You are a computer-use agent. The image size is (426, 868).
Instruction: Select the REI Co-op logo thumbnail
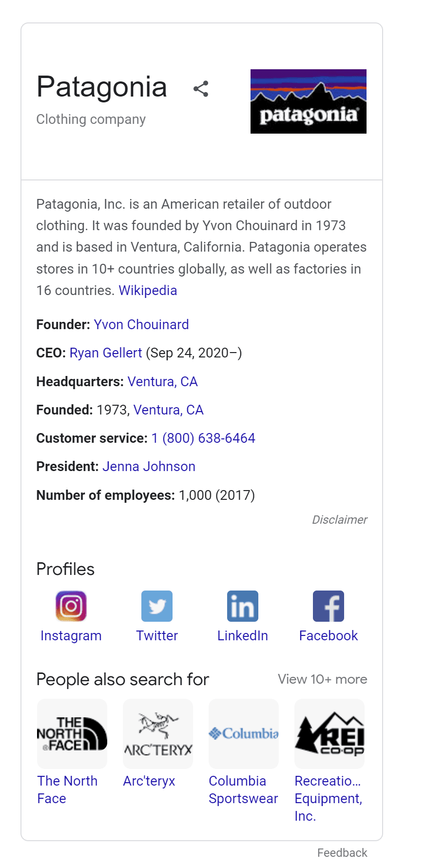point(329,734)
